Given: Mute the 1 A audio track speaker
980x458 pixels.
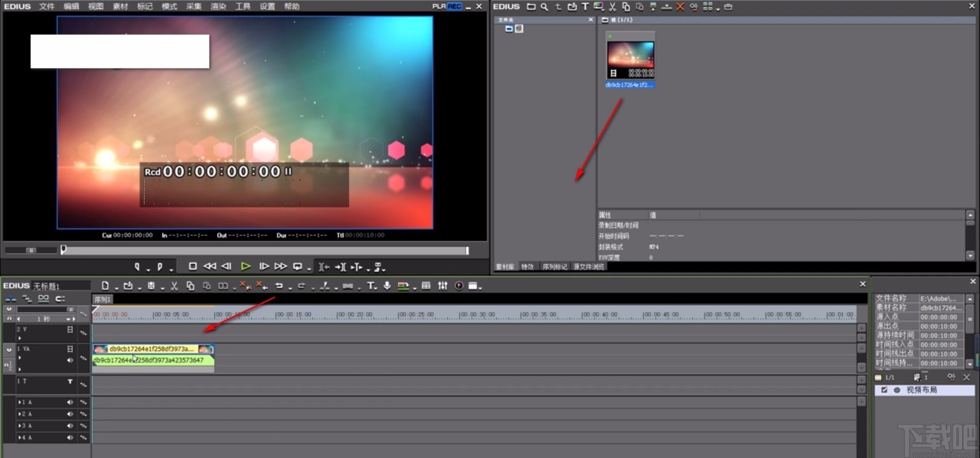Looking at the screenshot, I should click(70, 402).
